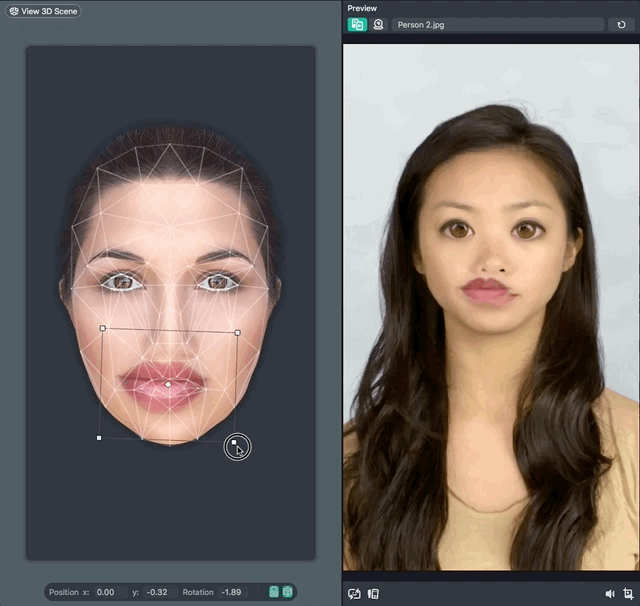Click the first green icon beside Rotation
Image resolution: width=640 pixels, height=606 pixels.
274,592
